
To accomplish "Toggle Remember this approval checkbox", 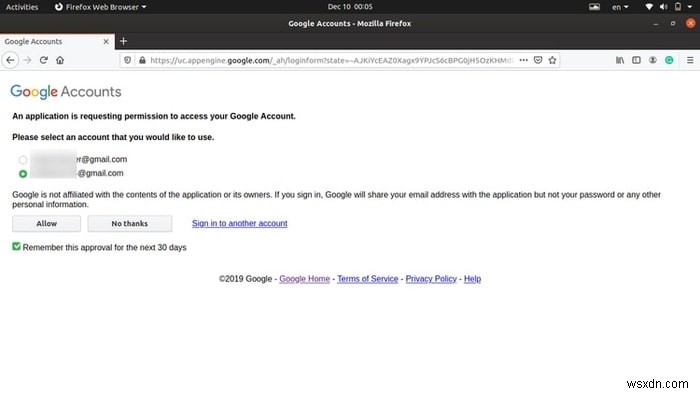I will 17,246.
